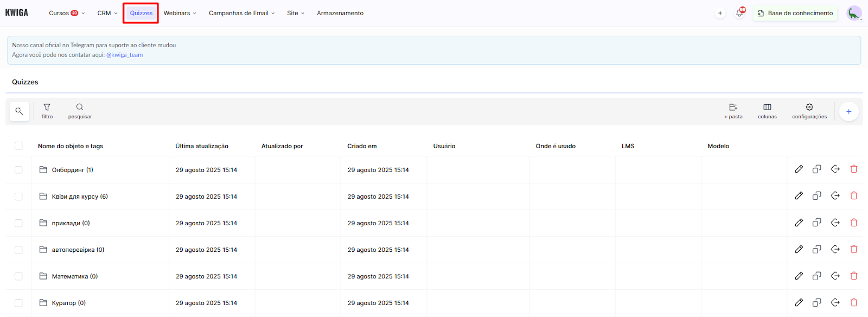Viewport: 868px width, 317px height.
Task: Open the Armazenamento menu item
Action: coord(340,13)
